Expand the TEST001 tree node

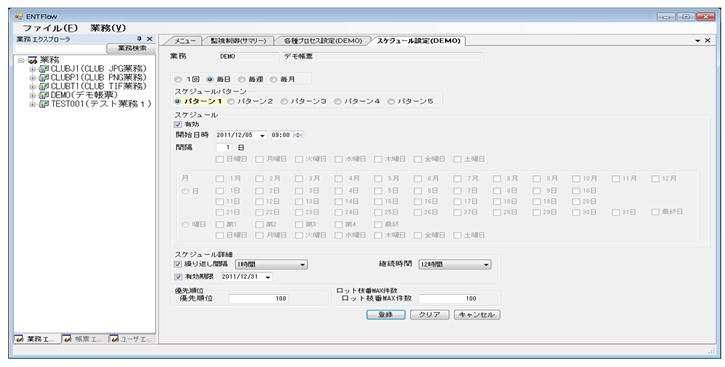pyautogui.click(x=33, y=104)
